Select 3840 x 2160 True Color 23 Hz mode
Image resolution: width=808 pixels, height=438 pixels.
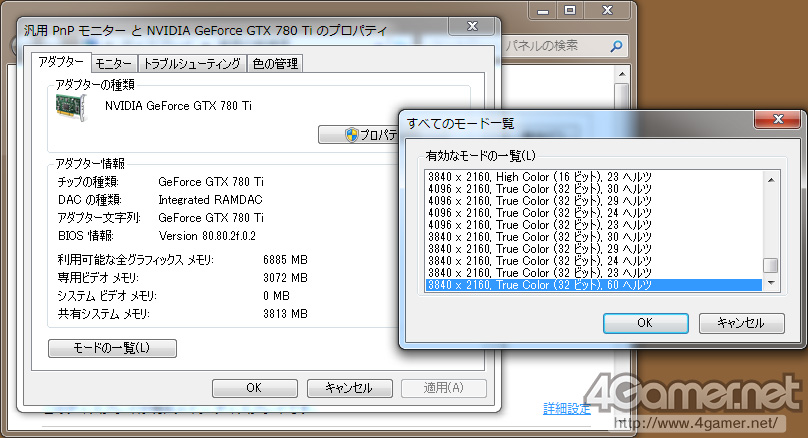click(594, 273)
